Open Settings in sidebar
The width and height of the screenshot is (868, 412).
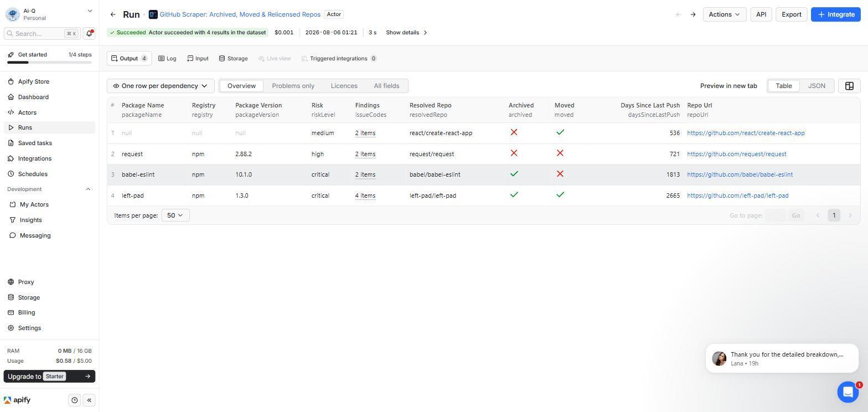click(49, 328)
